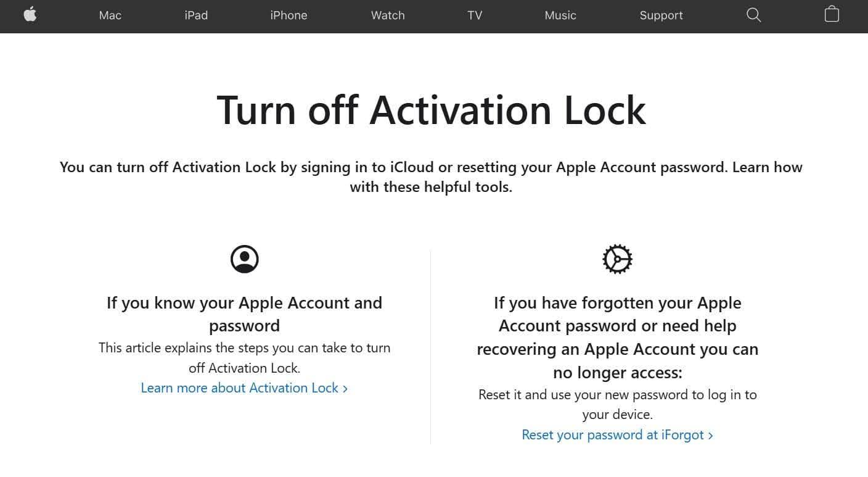The width and height of the screenshot is (868, 477).
Task: Click Reset your password at iForgot
Action: [x=613, y=435]
